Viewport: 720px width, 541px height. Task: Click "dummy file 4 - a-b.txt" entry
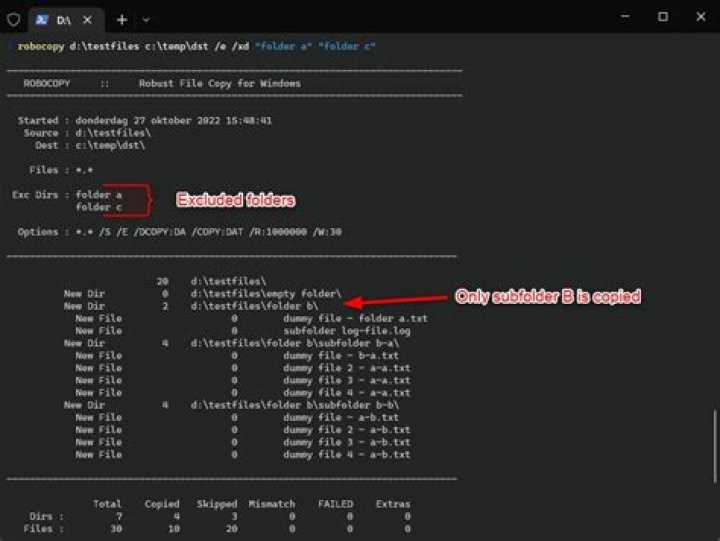[x=347, y=455]
